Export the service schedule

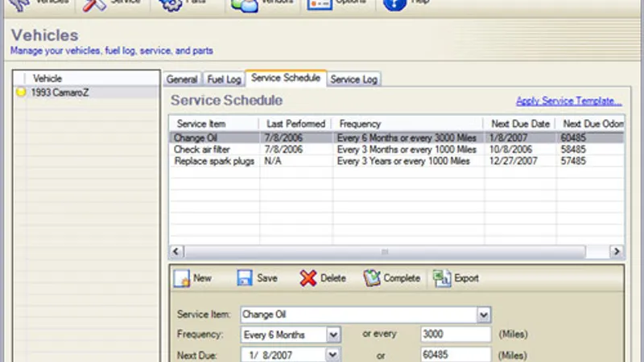click(x=456, y=278)
